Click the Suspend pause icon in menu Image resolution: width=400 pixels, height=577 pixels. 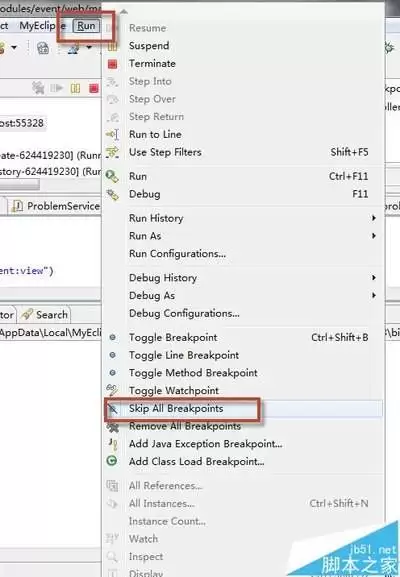tap(112, 46)
